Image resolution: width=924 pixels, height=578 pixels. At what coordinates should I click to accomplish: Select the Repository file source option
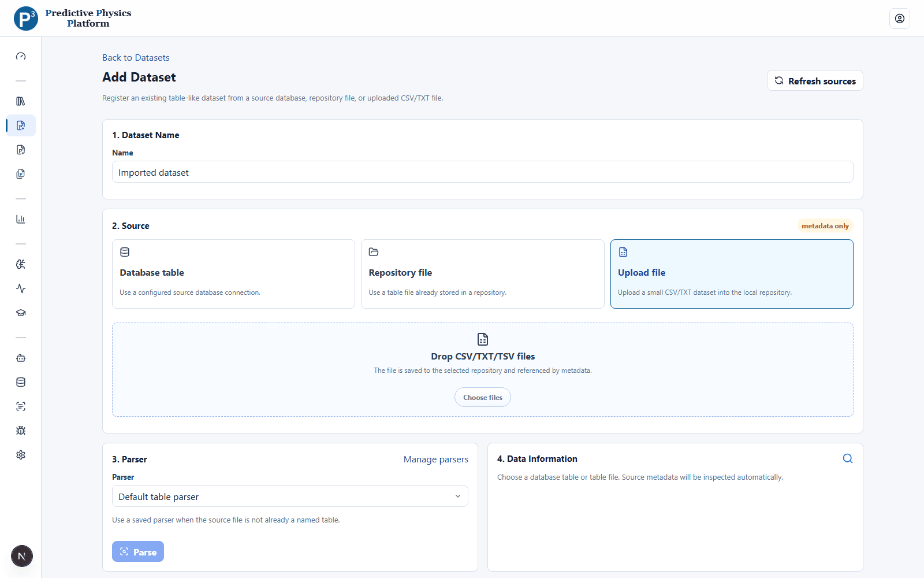point(483,274)
